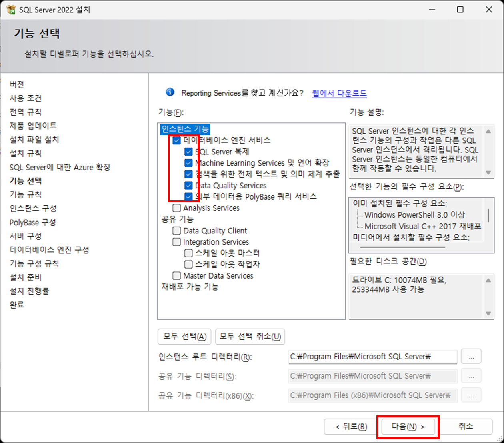Select 재배포 가능 기능 tree heading
Image resolution: width=504 pixels, height=443 pixels.
pyautogui.click(x=190, y=287)
